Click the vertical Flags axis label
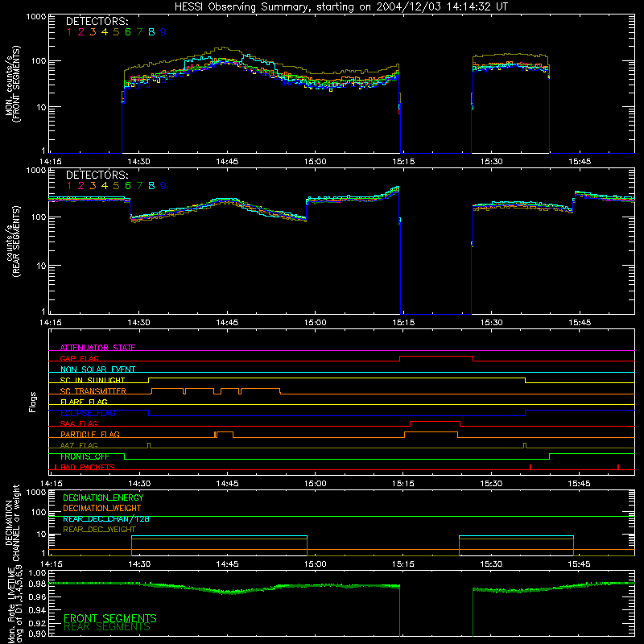This screenshot has width=644, height=644. click(32, 402)
